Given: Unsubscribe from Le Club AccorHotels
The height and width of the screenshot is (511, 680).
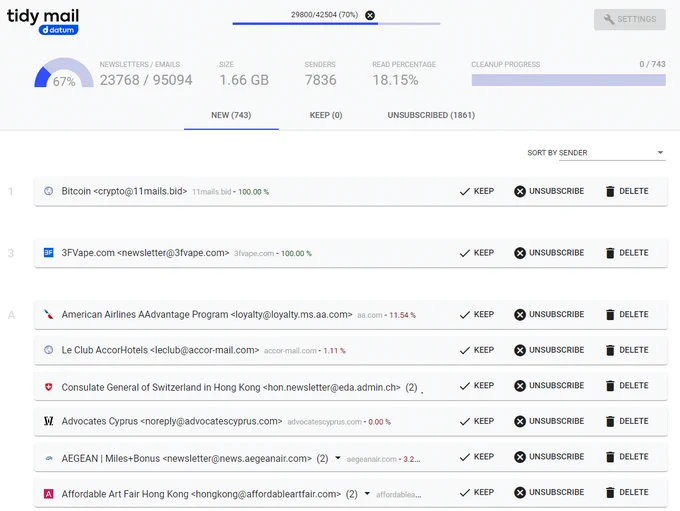Looking at the screenshot, I should [x=549, y=350].
